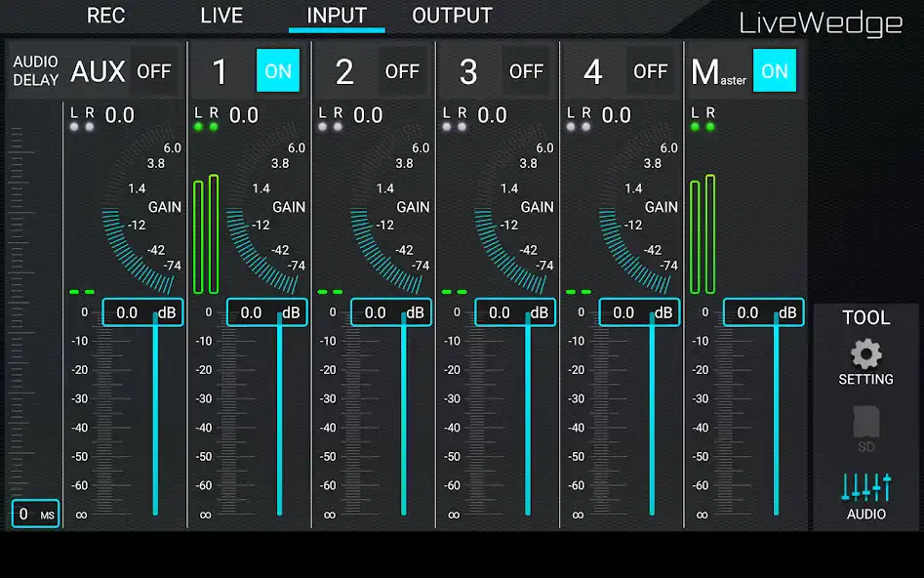Open the LIVE tab
Image resolution: width=924 pixels, height=578 pixels.
point(221,16)
